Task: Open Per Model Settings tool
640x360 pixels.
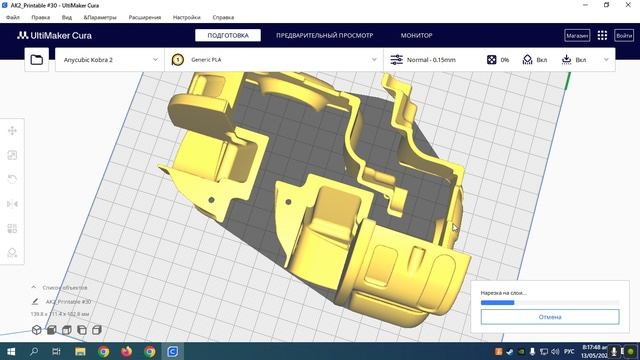Action: [x=12, y=228]
